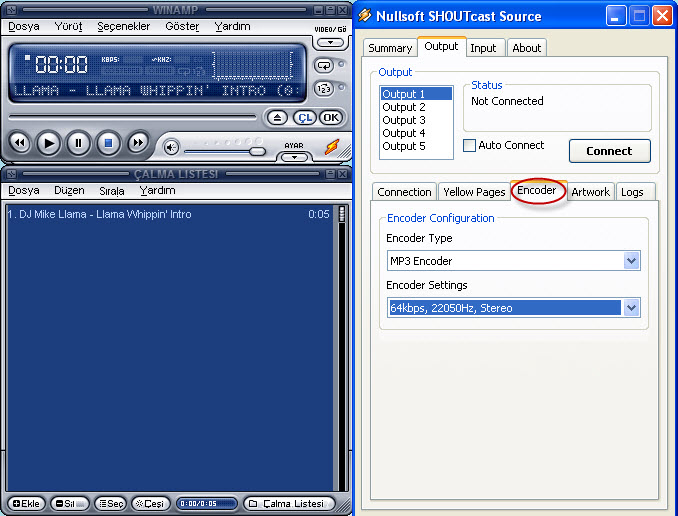Image resolution: width=678 pixels, height=516 pixels.
Task: Click the Winamp lightning bolt logo
Action: (x=332, y=147)
